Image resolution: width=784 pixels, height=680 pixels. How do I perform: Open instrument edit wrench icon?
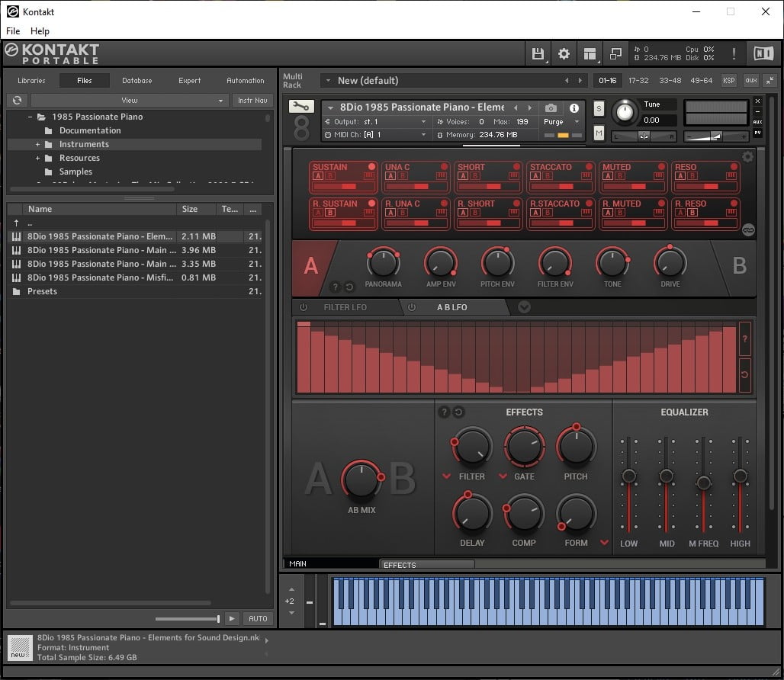point(301,106)
